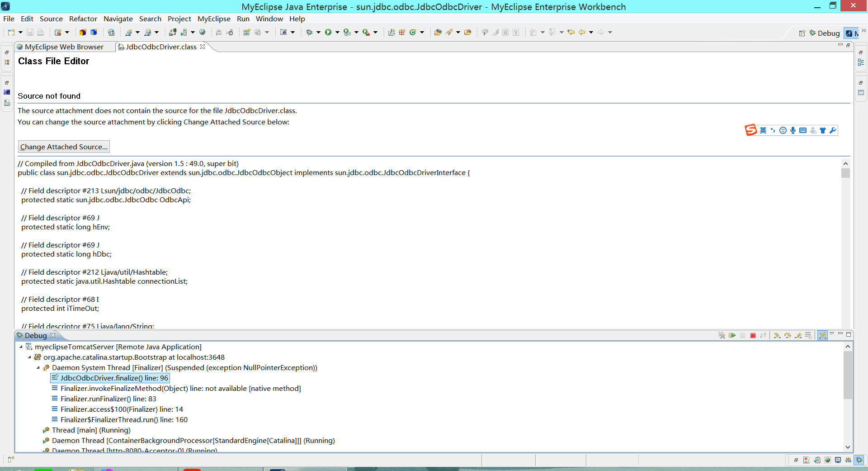Open the Navigate menu

[118, 19]
